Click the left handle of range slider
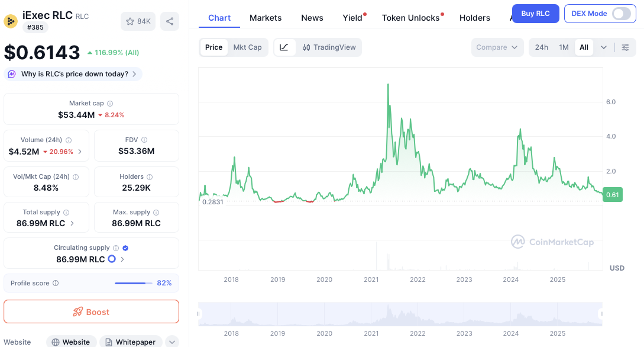The width and height of the screenshot is (644, 347). point(199,314)
